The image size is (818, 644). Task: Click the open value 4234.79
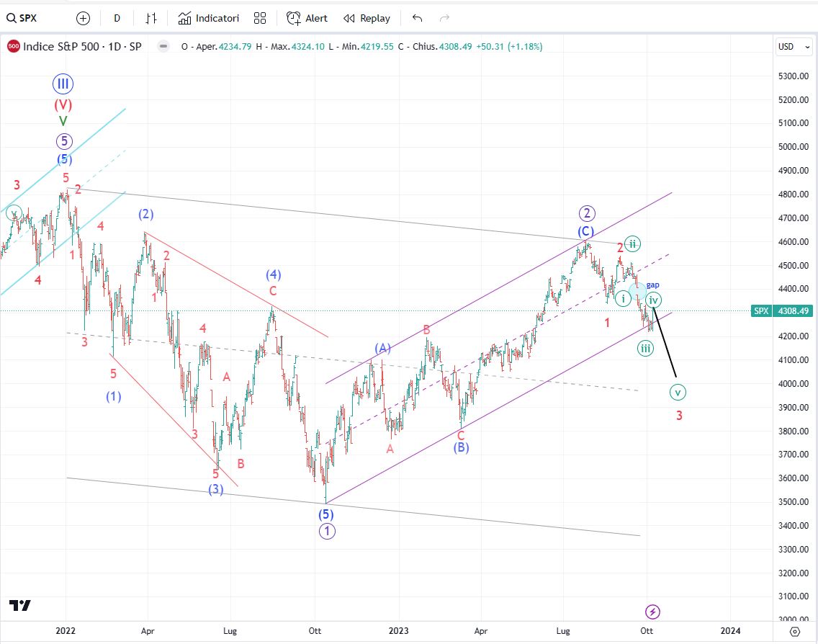(235, 46)
